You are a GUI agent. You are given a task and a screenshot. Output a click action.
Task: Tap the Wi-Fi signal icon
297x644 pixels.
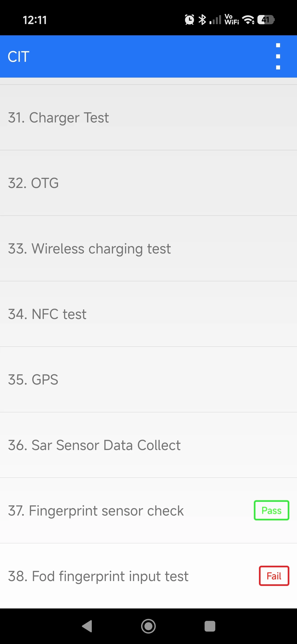[248, 20]
